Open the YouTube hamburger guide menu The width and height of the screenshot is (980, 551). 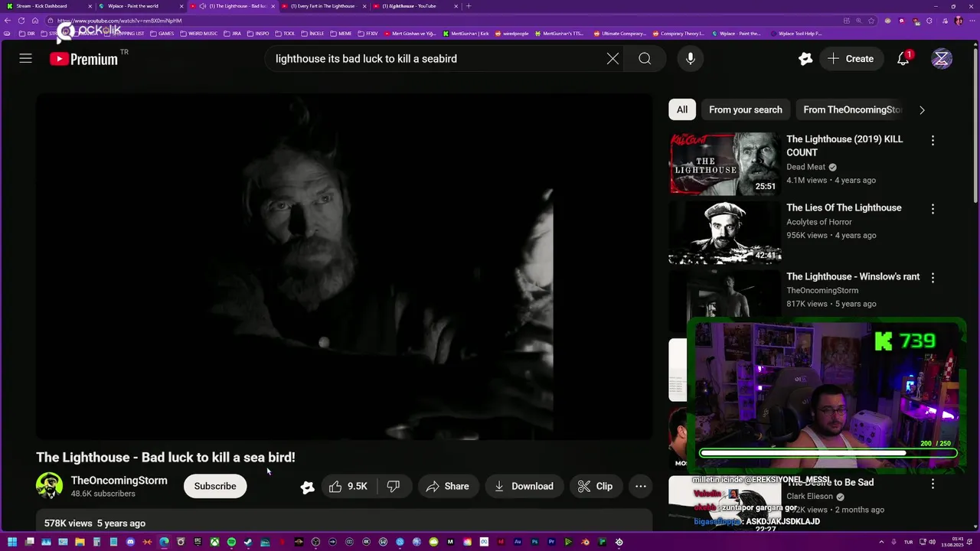25,59
